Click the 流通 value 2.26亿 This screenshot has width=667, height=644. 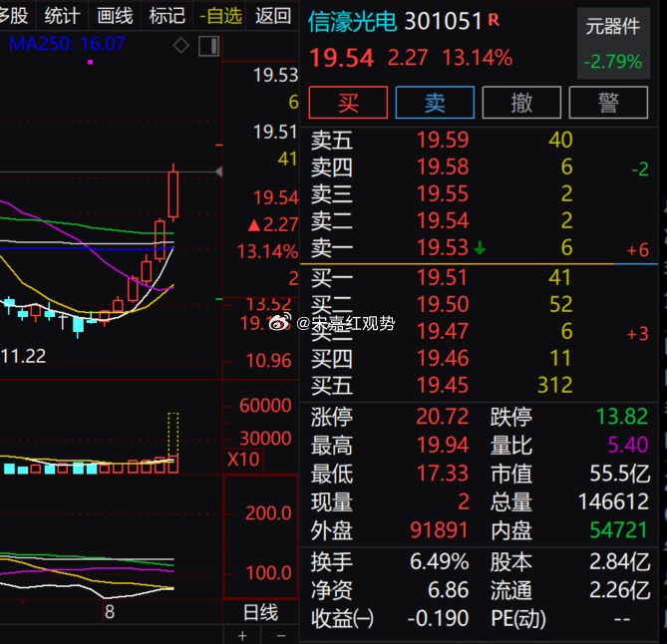coord(620,590)
